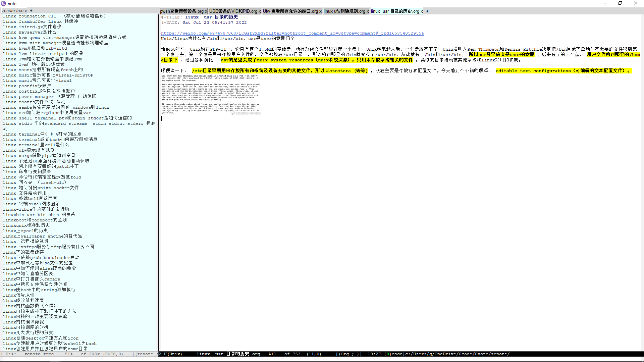This screenshot has height=362, width=644.
Task: Open note 'linux music音乐可视化visual-DESKTOP'
Action: (x=48, y=75)
